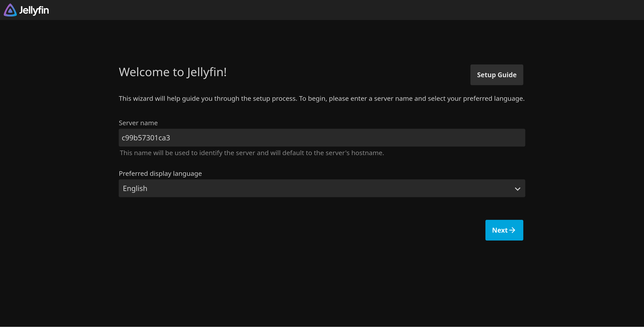Click the blue Next button

[x=504, y=230]
